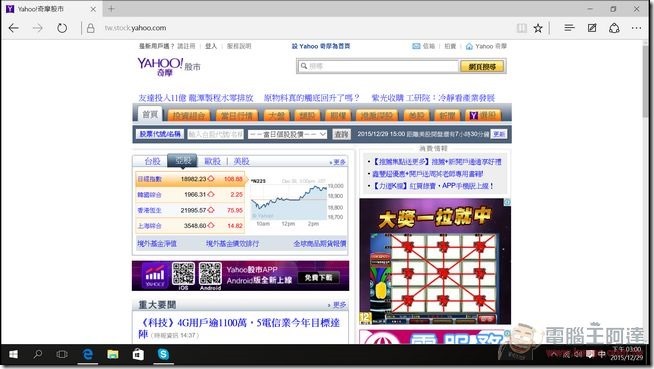The image size is (654, 369).
Task: Click the 【力道K線】 promo link
Action: 432,186
